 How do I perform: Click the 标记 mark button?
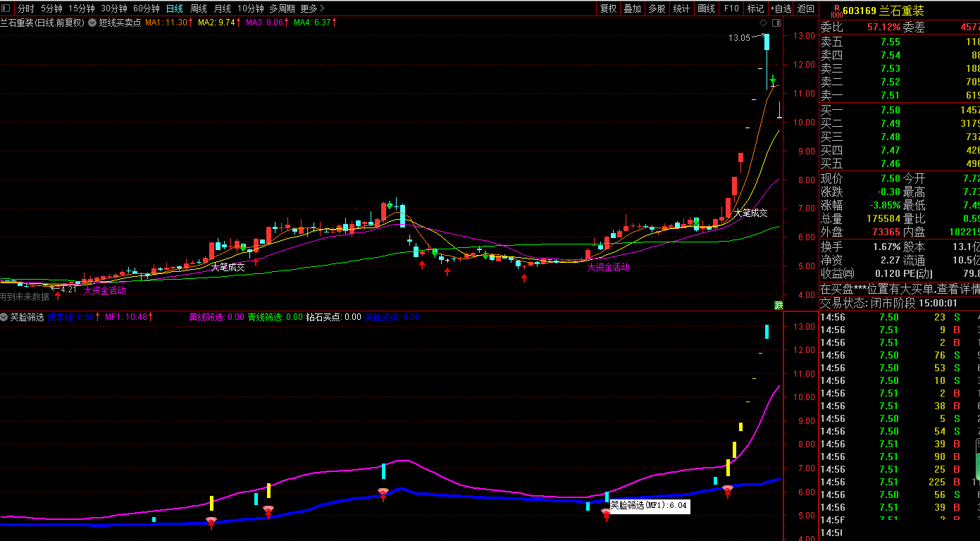pyautogui.click(x=755, y=8)
